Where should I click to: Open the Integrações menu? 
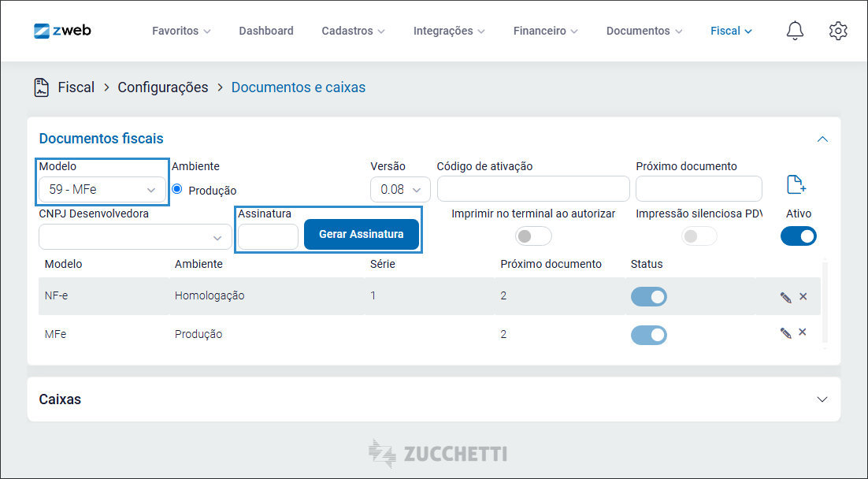(449, 31)
